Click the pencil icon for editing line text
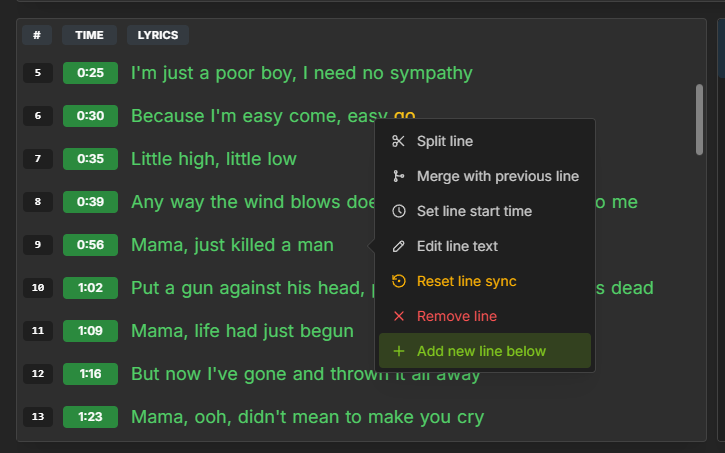The width and height of the screenshot is (725, 453). tap(398, 246)
